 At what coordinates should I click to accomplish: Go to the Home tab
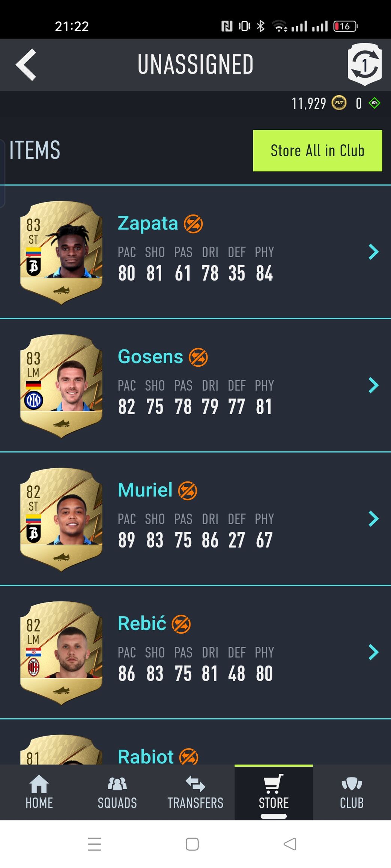[39, 792]
